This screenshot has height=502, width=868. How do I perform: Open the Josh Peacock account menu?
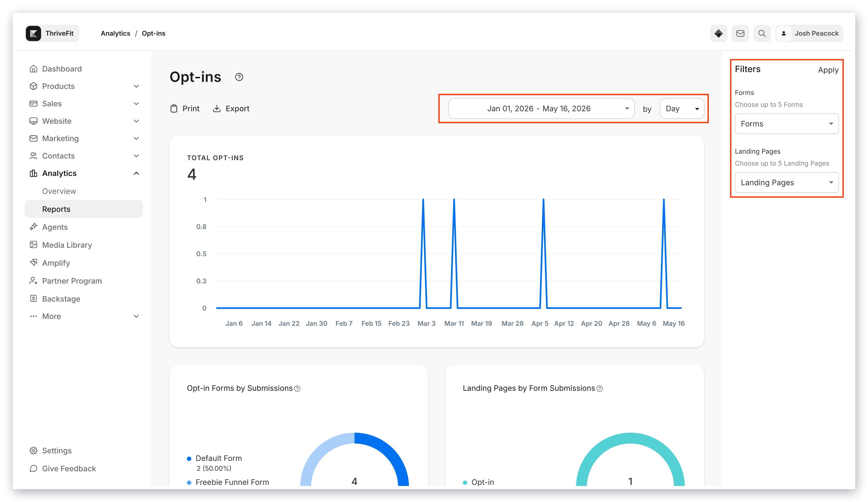tap(809, 33)
